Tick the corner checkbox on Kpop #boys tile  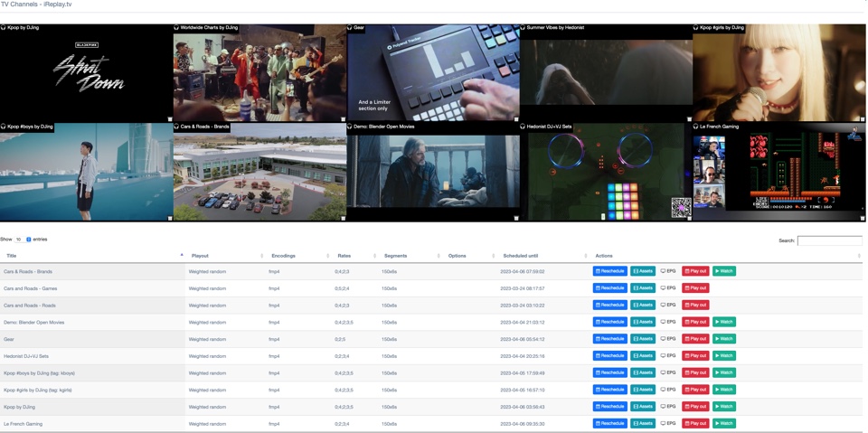click(x=170, y=218)
